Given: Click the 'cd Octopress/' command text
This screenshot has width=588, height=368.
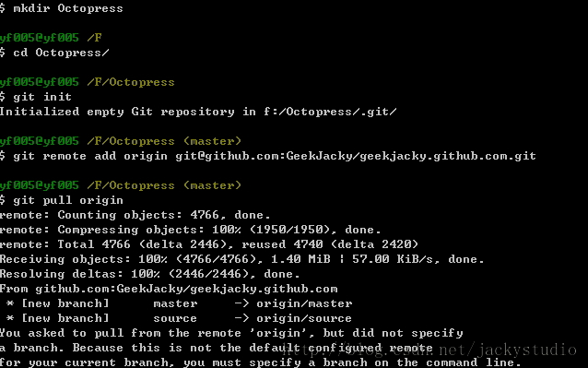Looking at the screenshot, I should [x=61, y=53].
